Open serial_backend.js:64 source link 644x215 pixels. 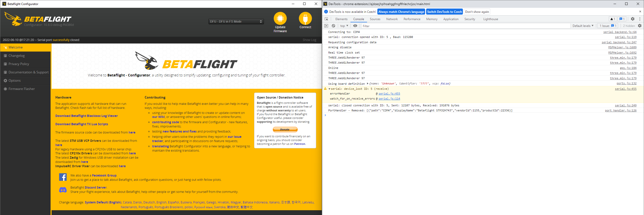620,32
